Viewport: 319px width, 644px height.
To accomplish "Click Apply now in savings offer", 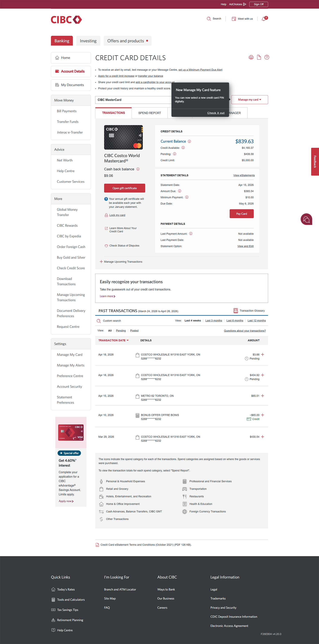I will coord(66,501).
